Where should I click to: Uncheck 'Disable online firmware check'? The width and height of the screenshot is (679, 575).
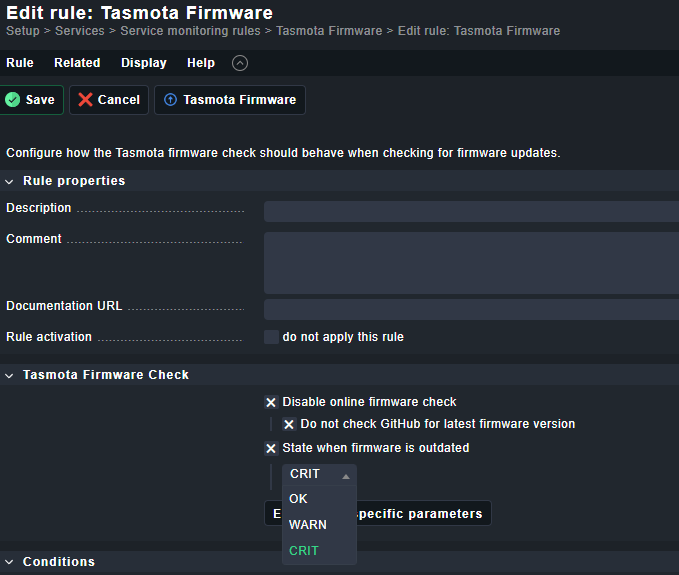coord(271,402)
